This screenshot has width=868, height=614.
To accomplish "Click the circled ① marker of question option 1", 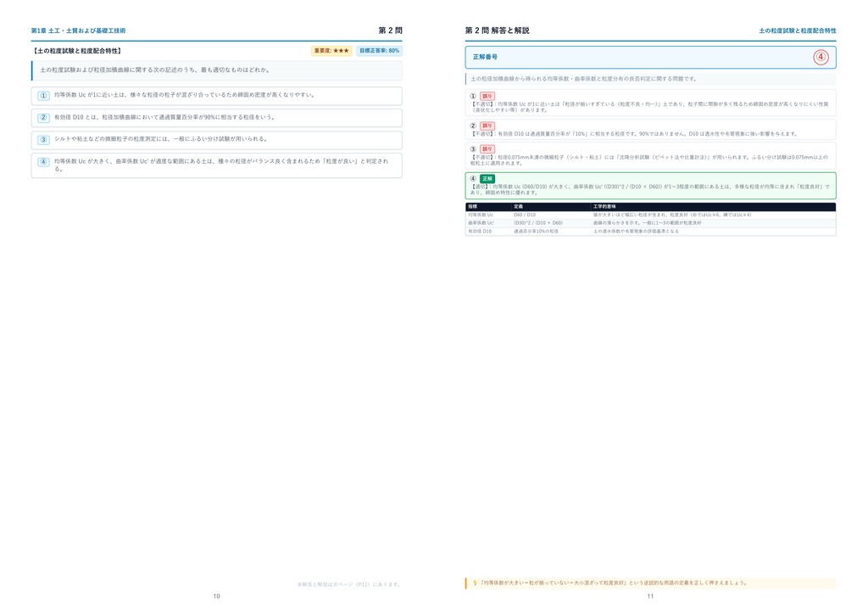I will [x=43, y=96].
